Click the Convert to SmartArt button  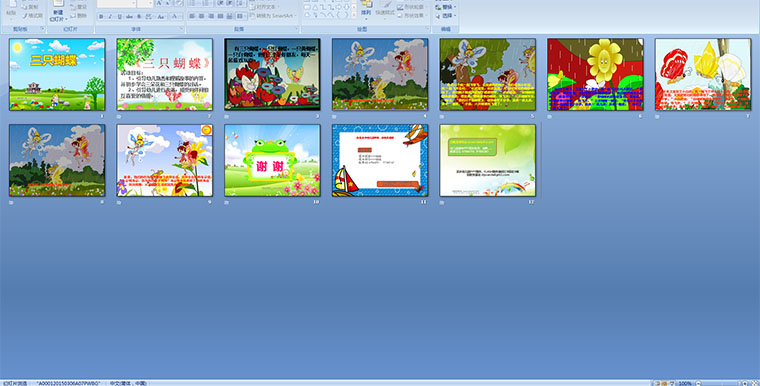tap(274, 16)
